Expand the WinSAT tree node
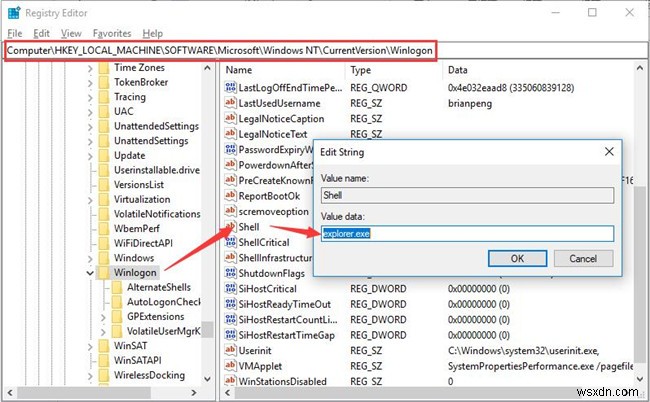The width and height of the screenshot is (650, 402). pyautogui.click(x=90, y=346)
